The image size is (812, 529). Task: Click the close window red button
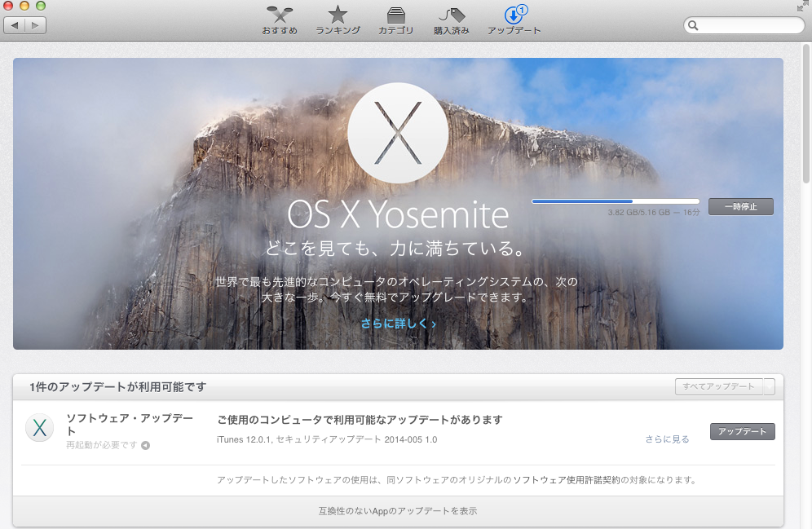[x=8, y=6]
